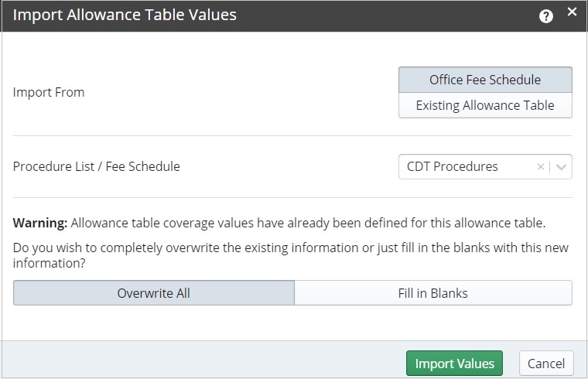Open the CDT Procedures combo box
This screenshot has width=588, height=379.
pyautogui.click(x=464, y=166)
